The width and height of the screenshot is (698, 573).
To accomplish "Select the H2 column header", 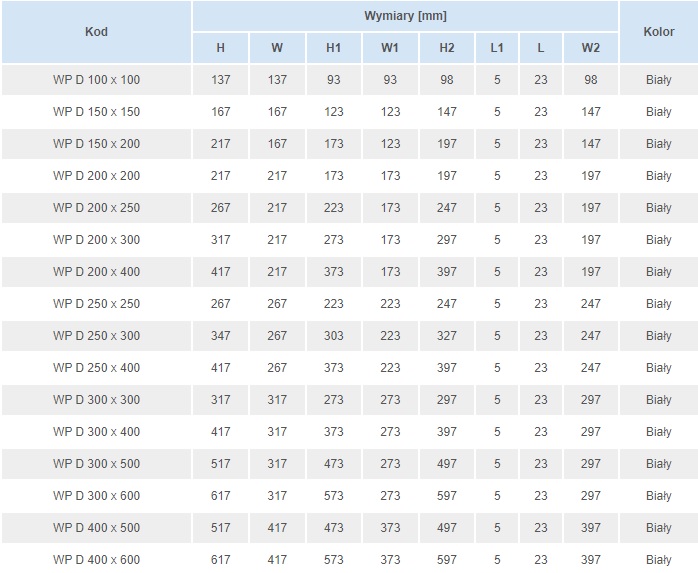I will click(x=446, y=48).
